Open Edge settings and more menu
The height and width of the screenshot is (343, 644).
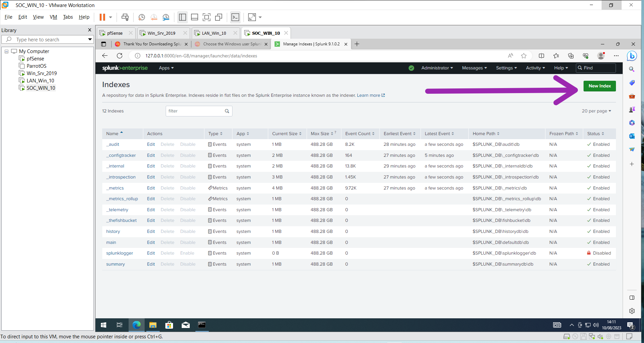coord(616,56)
